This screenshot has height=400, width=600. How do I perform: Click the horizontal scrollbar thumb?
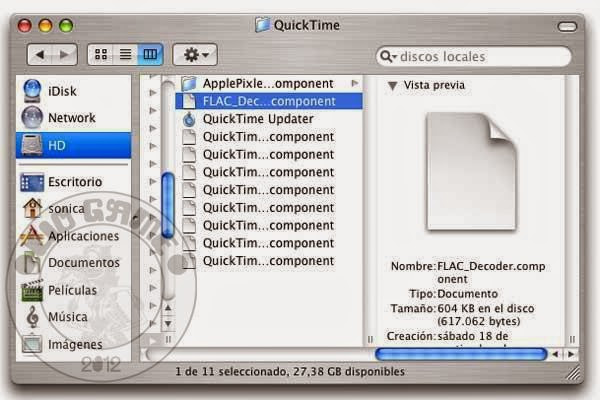pos(461,354)
